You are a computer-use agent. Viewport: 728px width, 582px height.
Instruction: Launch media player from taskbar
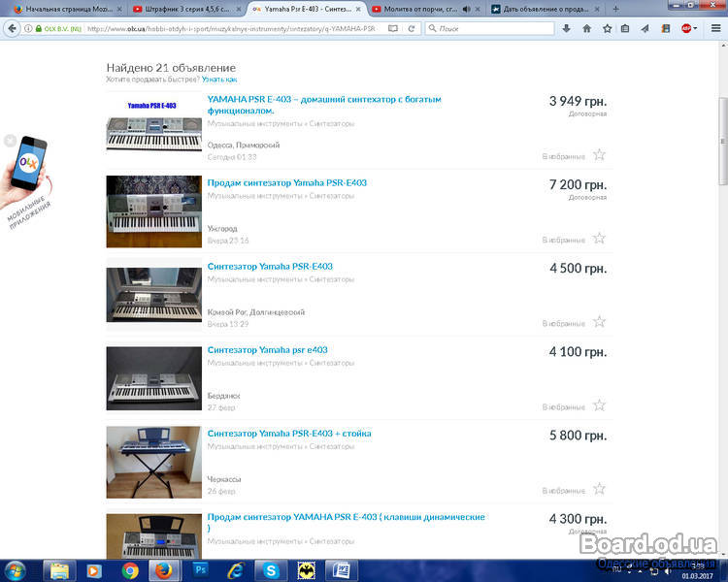coord(93,571)
